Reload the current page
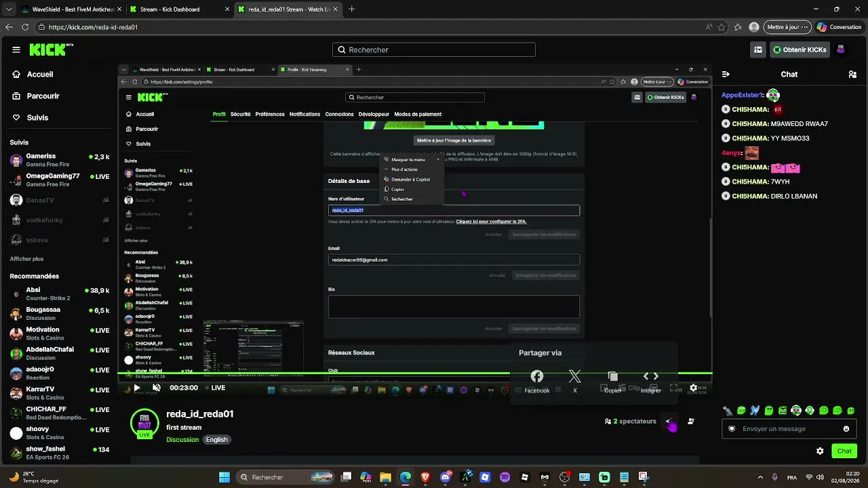 coord(25,27)
